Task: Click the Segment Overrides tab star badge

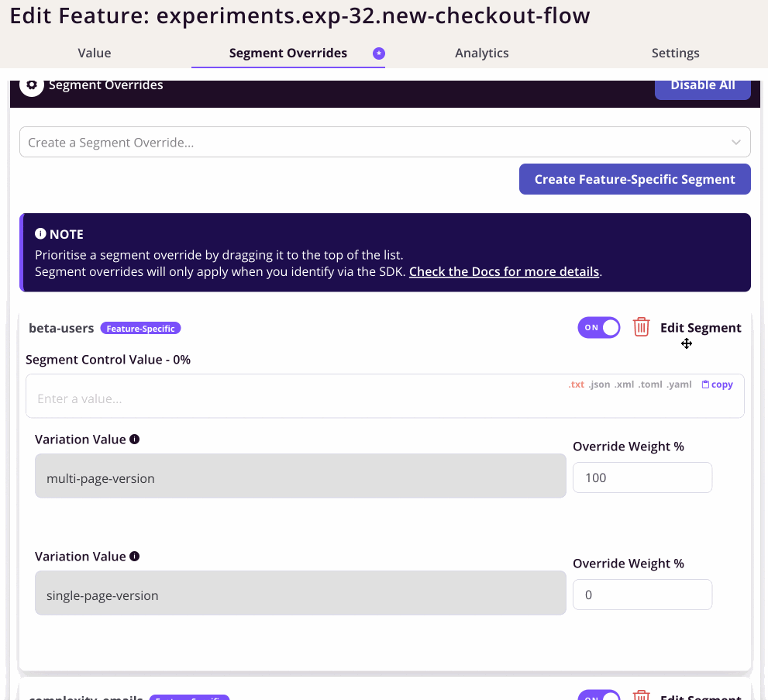Action: (379, 53)
